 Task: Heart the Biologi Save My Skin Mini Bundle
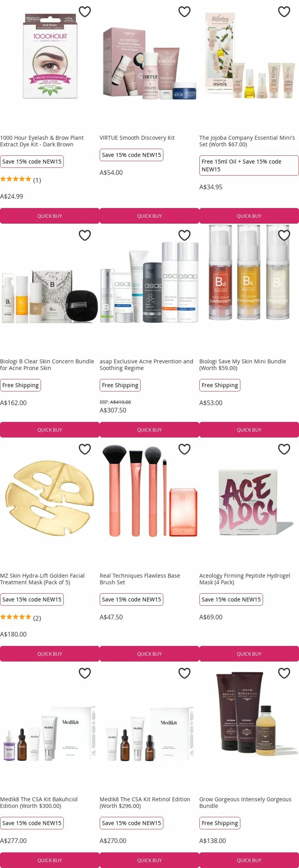(284, 235)
